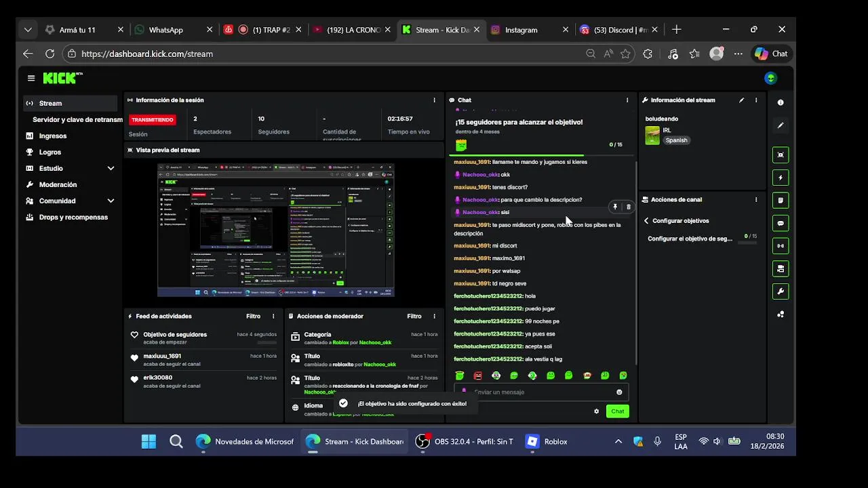Toggle the broadcast signal widget icon

781,246
